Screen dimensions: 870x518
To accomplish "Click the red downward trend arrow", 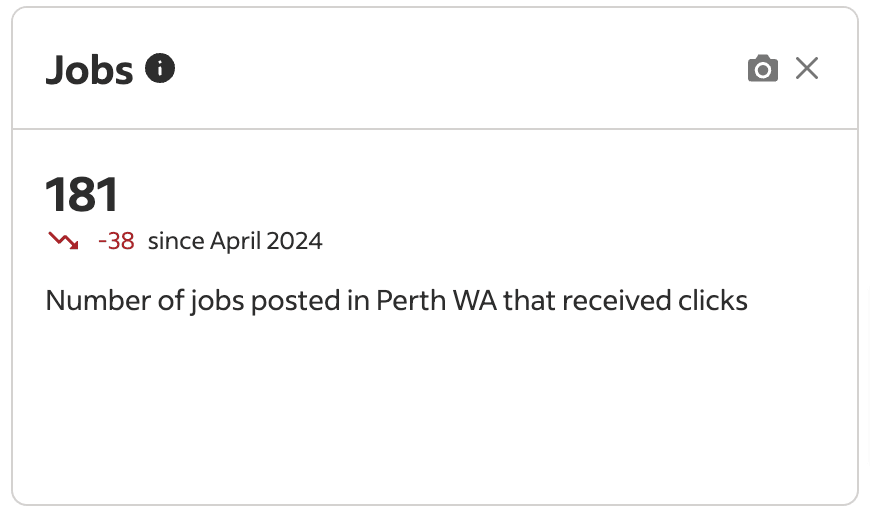I will 63,241.
